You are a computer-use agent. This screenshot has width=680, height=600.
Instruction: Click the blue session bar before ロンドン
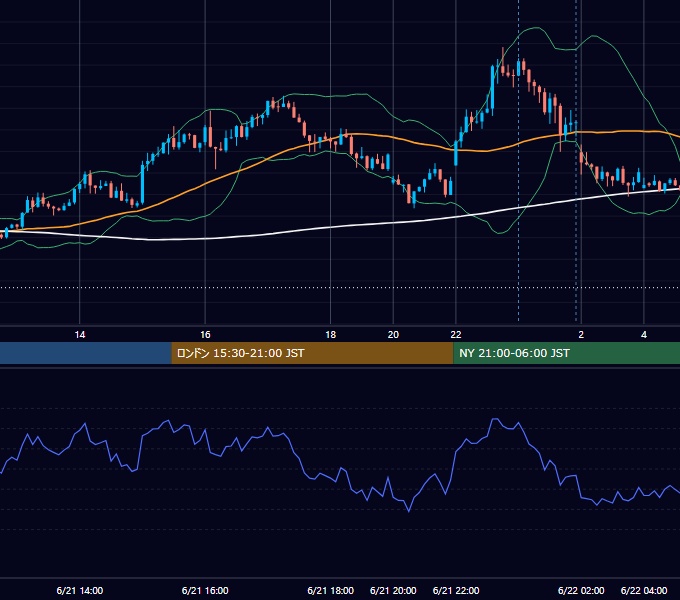(86, 353)
